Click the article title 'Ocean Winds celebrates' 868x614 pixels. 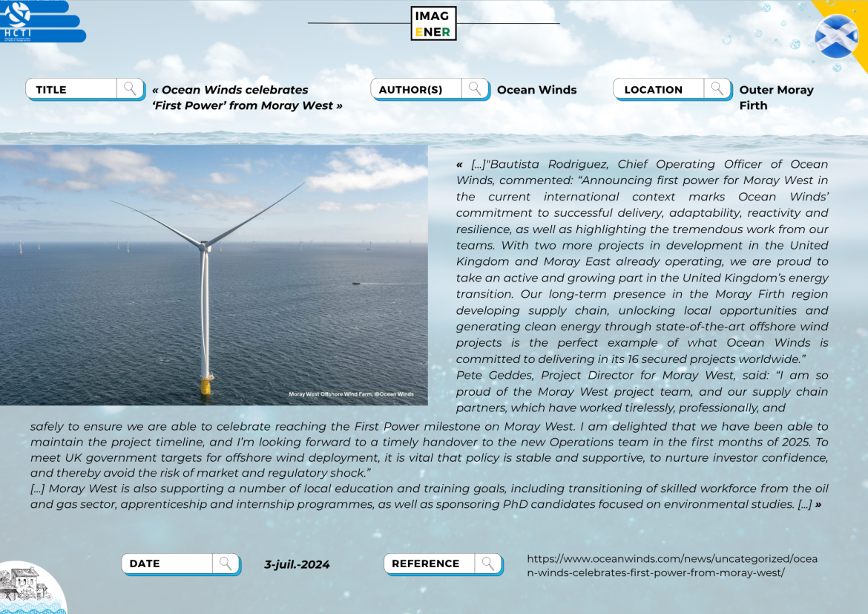(248, 97)
